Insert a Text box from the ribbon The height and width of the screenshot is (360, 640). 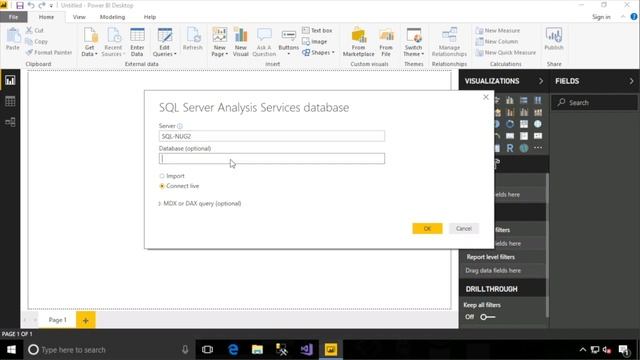pyautogui.click(x=317, y=30)
